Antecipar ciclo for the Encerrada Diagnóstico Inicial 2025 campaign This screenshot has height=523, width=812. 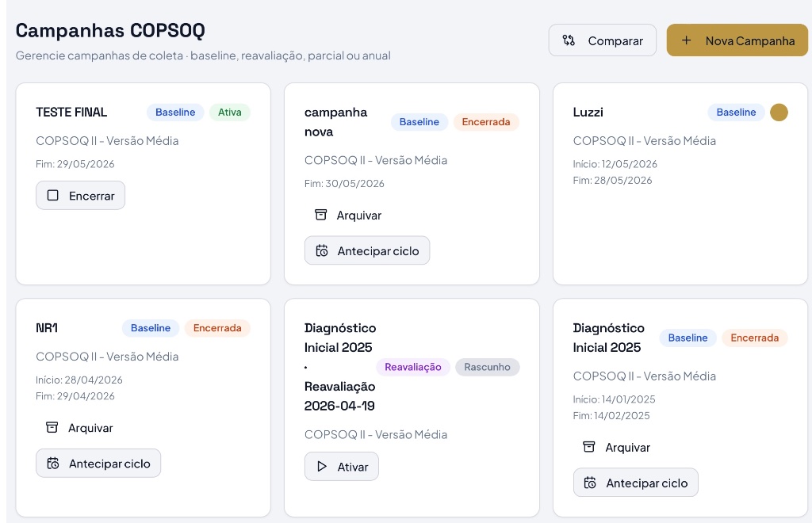(636, 483)
